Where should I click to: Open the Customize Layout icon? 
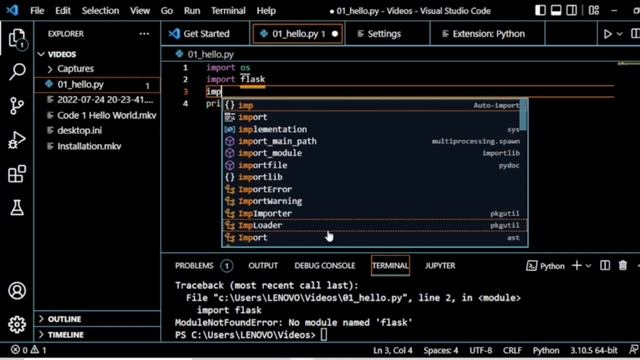point(594,10)
